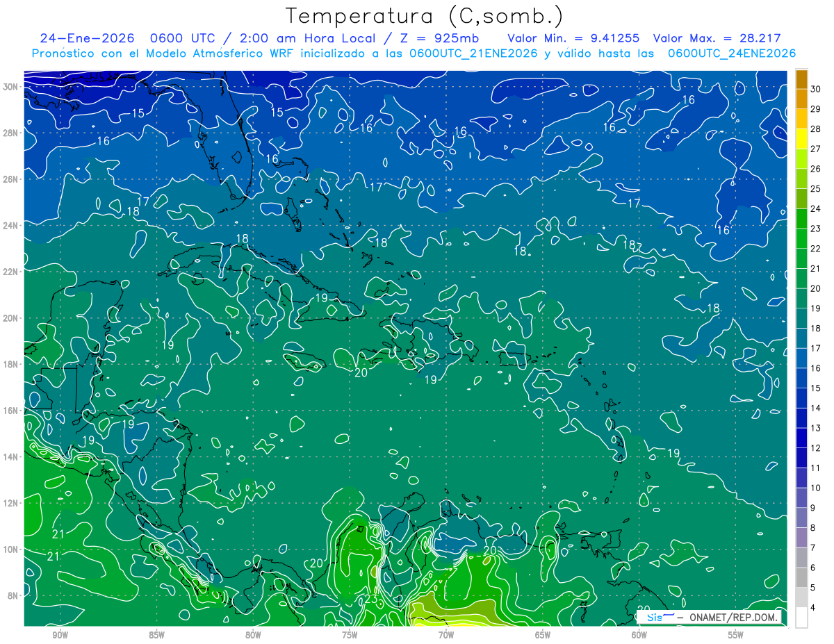Click the "75W" longitude label
The width and height of the screenshot is (834, 644).
pos(350,635)
